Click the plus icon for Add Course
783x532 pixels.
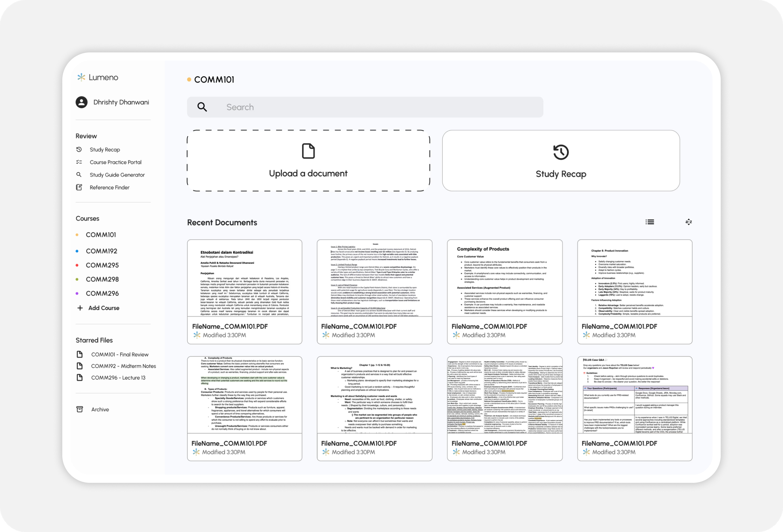(80, 308)
